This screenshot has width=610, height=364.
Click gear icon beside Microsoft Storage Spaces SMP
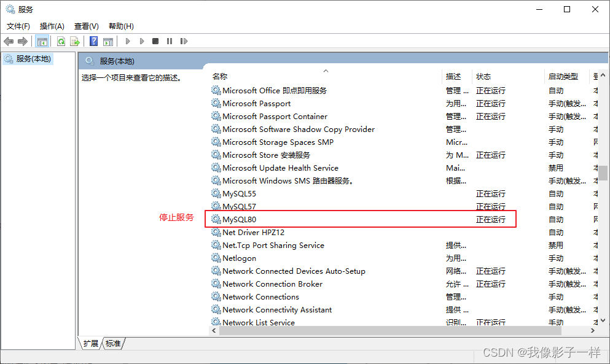pos(216,142)
